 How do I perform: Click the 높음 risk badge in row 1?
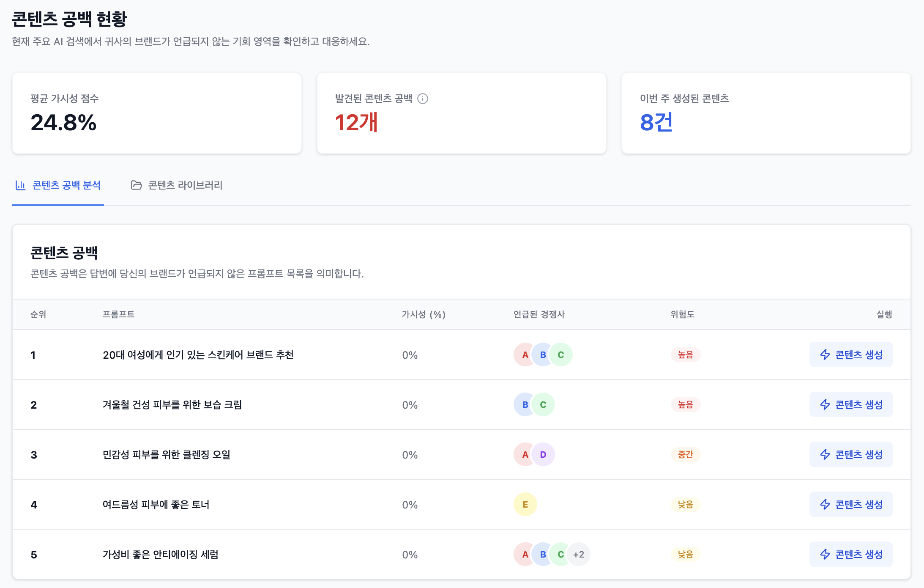pyautogui.click(x=685, y=354)
